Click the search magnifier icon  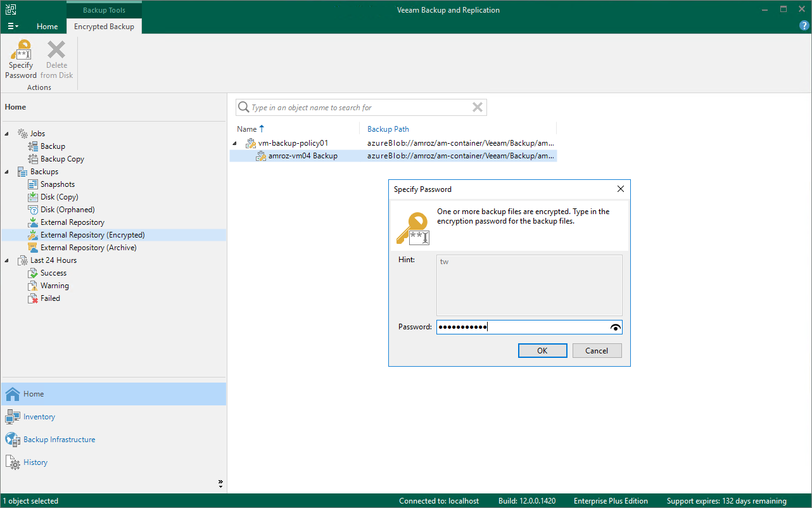click(243, 108)
